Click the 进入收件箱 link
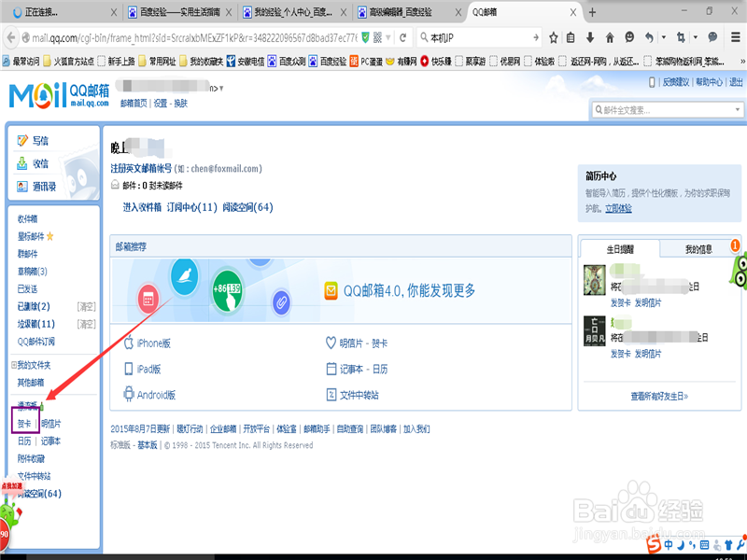 tap(142, 207)
